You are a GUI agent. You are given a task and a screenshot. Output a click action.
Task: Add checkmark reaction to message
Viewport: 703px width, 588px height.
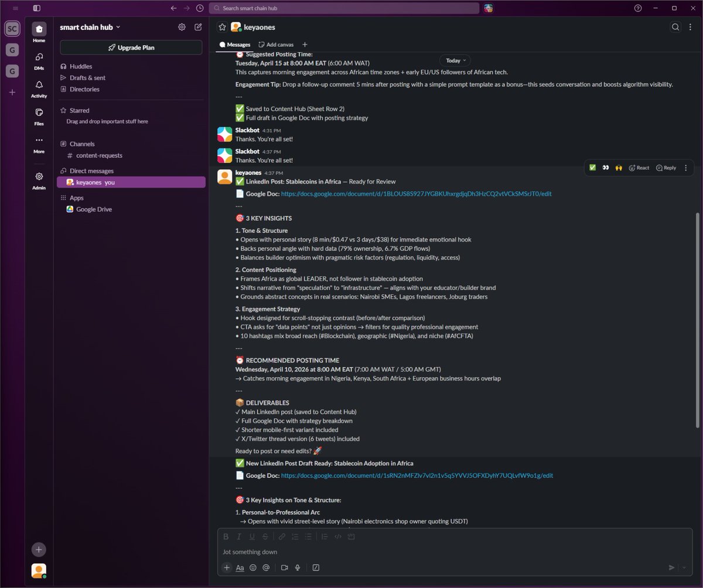coord(592,167)
